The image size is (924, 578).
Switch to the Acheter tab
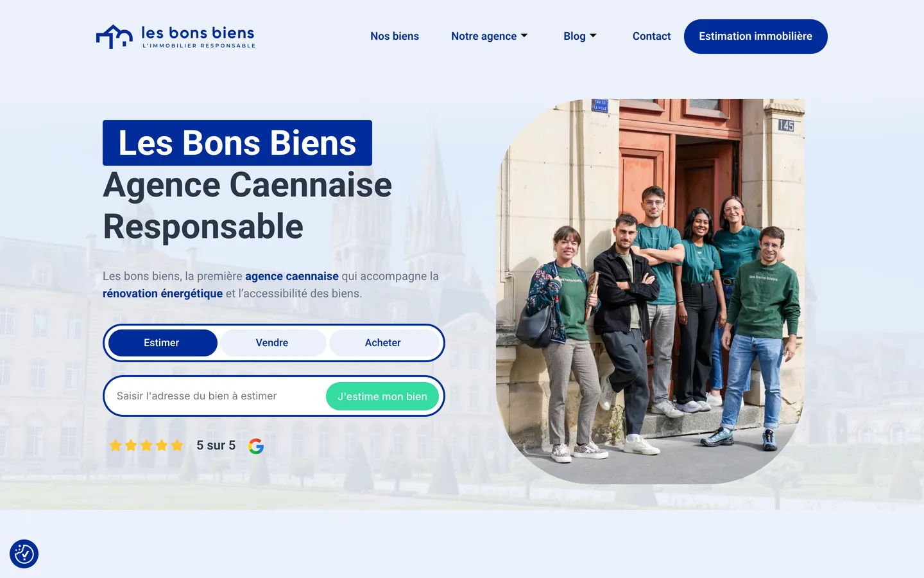(383, 343)
